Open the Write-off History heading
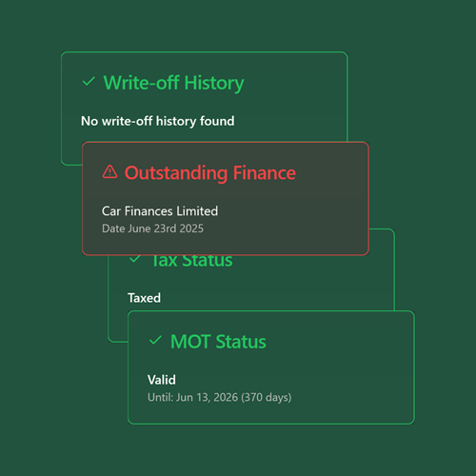 click(x=173, y=83)
